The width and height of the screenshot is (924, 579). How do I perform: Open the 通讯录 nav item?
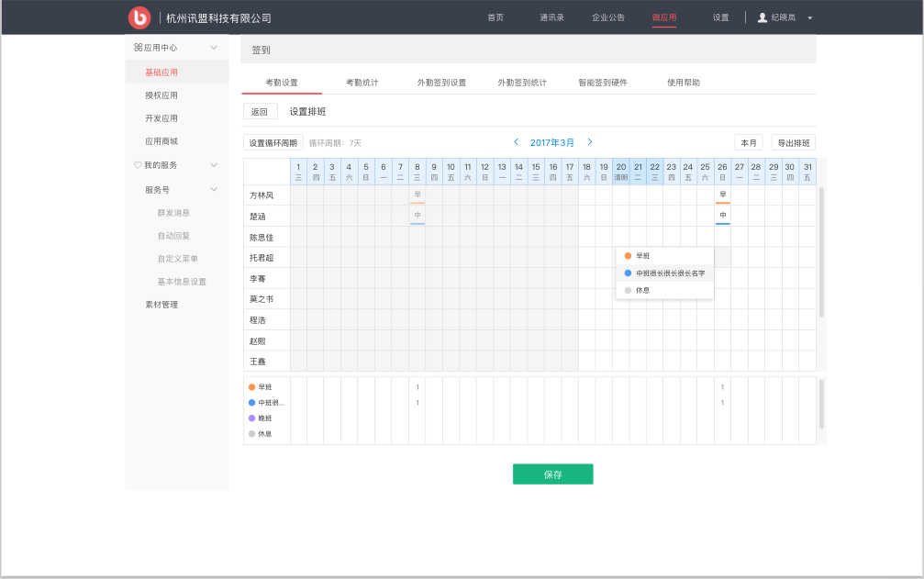click(552, 17)
